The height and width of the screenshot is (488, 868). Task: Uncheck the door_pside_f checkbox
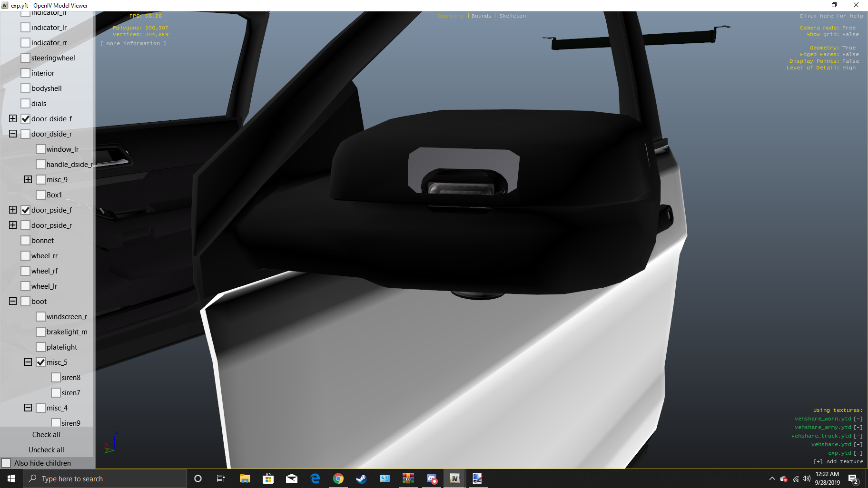pyautogui.click(x=26, y=210)
